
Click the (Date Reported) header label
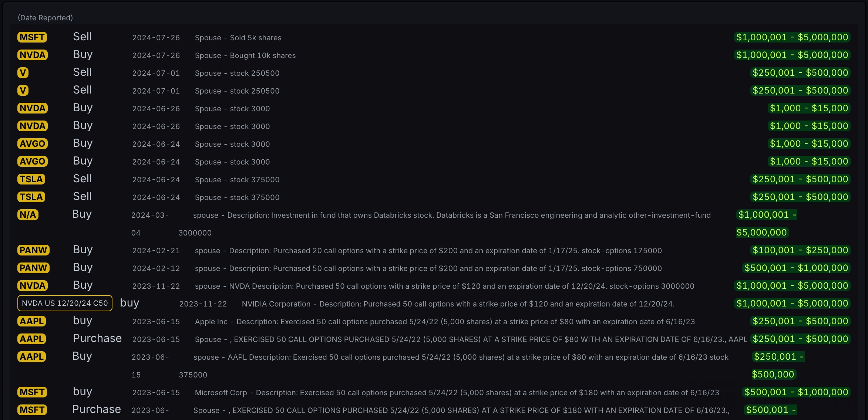pos(45,18)
